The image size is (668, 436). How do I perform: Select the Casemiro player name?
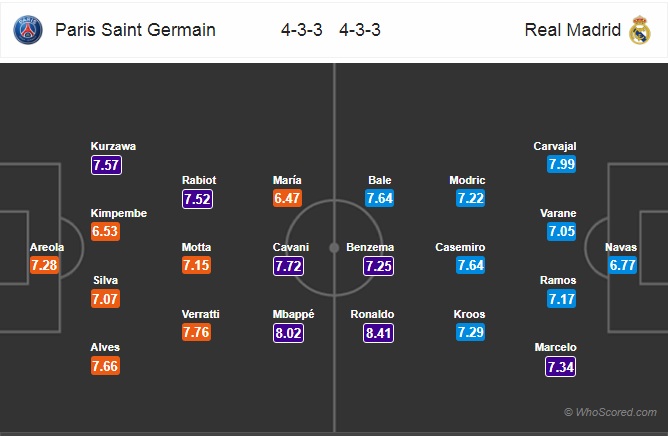click(x=460, y=247)
